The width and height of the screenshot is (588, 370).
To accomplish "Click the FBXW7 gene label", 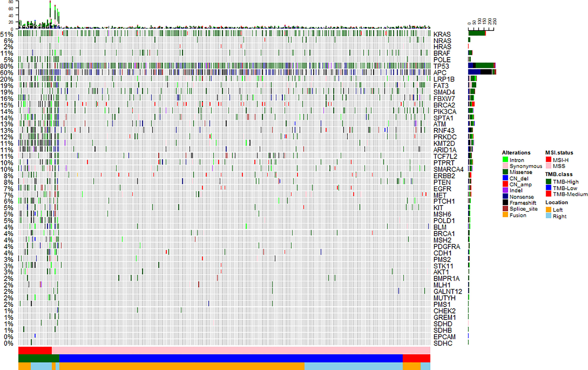I will [444, 99].
